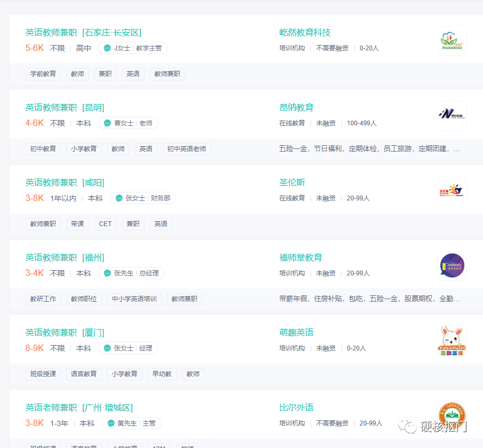Click the 圣伦斯 company logo
The image size is (483, 448).
coord(451,191)
